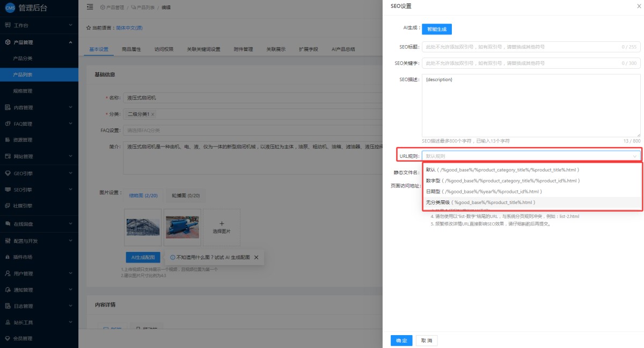Click the sidebar collapse hamburger icon
Viewport: 644px width, 348px height.
(x=90, y=7)
